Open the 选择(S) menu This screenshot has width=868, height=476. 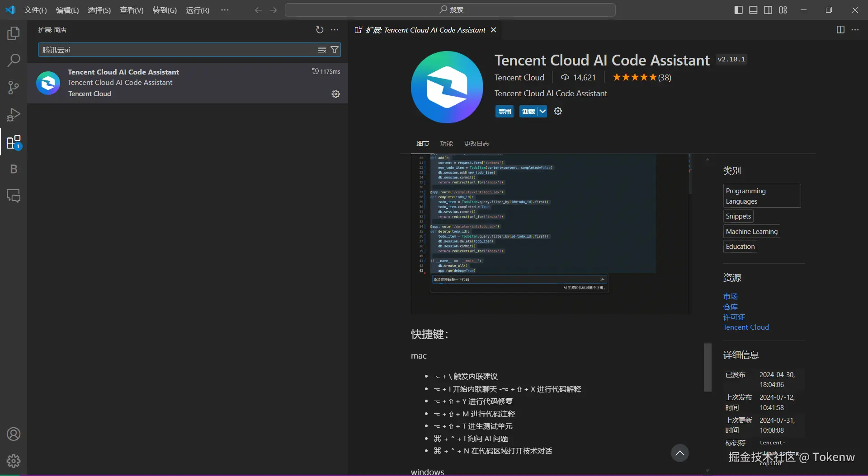[x=99, y=10]
